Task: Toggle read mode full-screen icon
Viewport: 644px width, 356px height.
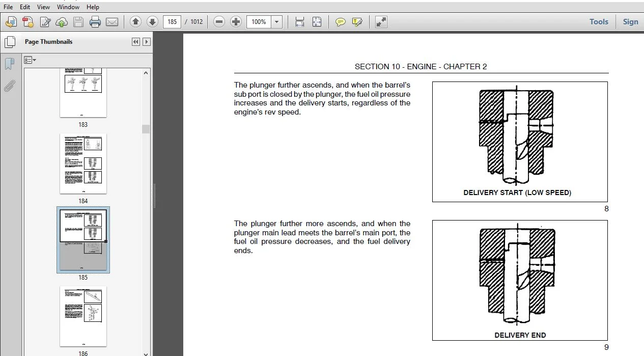Action: click(381, 22)
